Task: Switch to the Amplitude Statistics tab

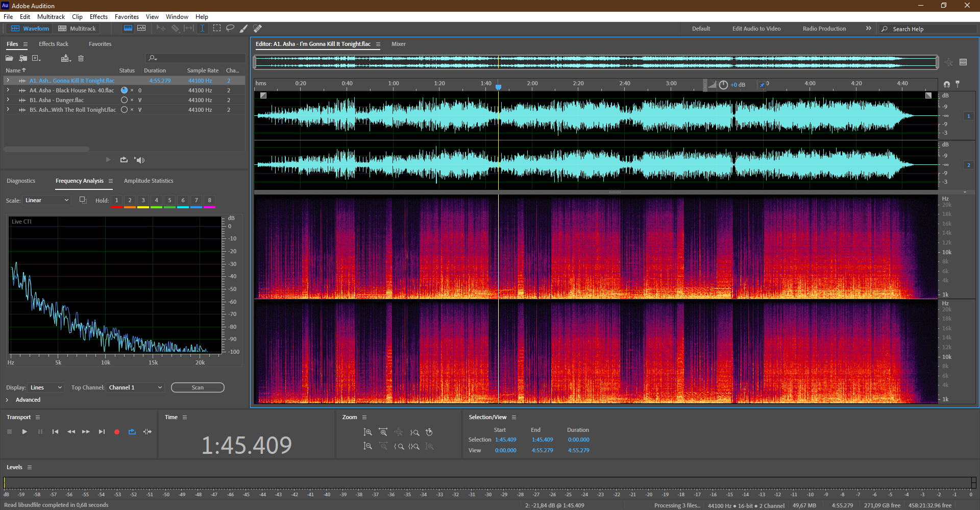Action: tap(149, 181)
